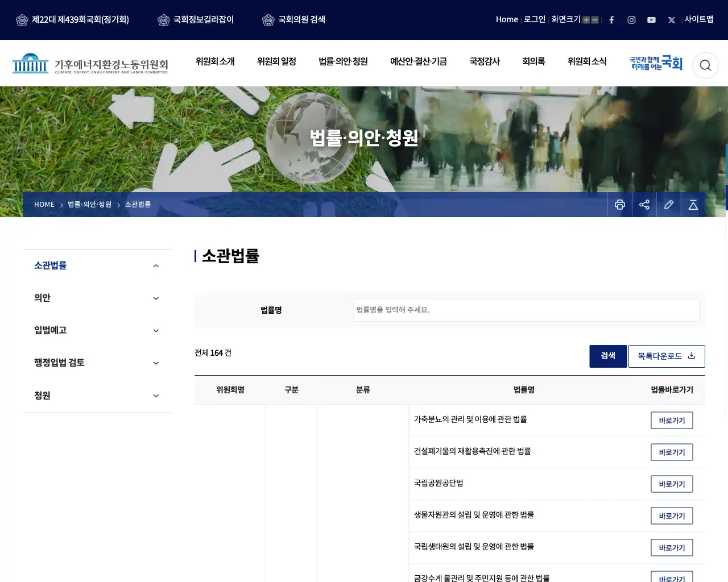
Task: Click the scroll-to-top icon
Action: [x=693, y=205]
